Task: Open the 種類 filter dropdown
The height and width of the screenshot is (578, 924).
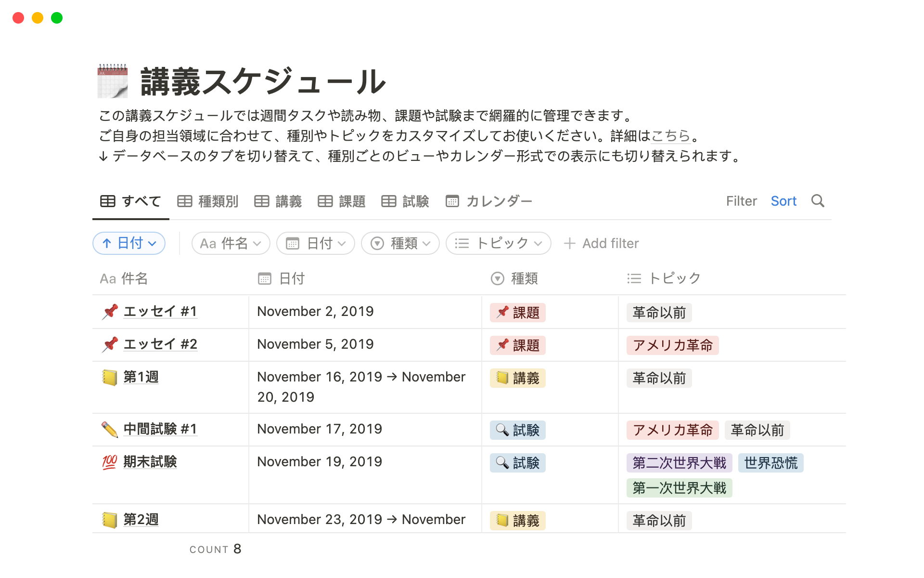Action: click(x=400, y=243)
